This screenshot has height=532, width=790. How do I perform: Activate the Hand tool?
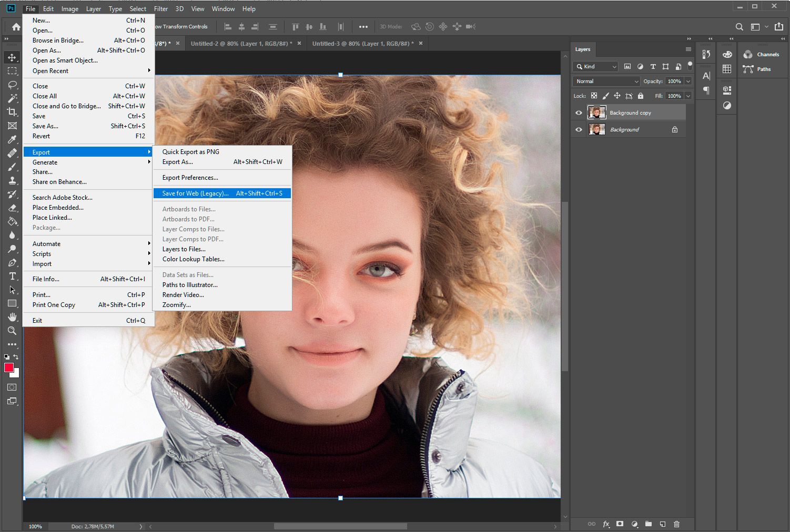12,317
